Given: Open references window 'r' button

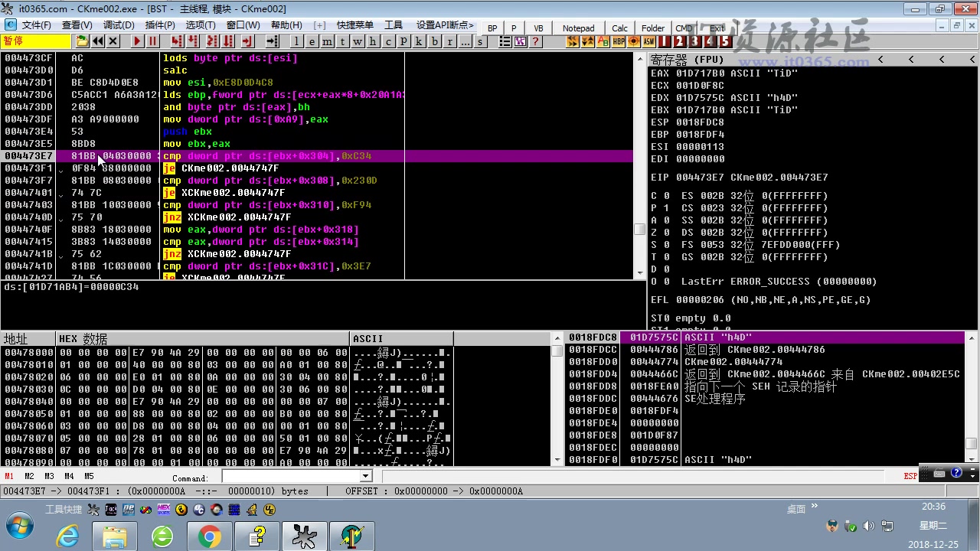Looking at the screenshot, I should tap(449, 41).
